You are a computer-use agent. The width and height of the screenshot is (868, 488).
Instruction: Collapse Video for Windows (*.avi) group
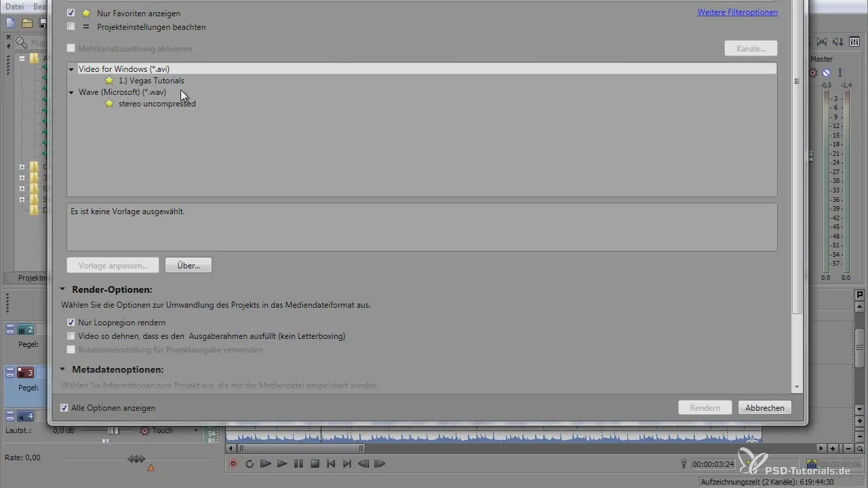71,69
